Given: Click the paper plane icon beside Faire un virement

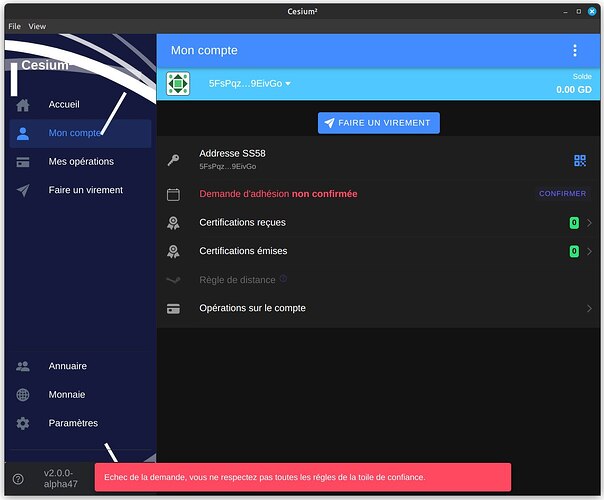Looking at the screenshot, I should tap(23, 190).
